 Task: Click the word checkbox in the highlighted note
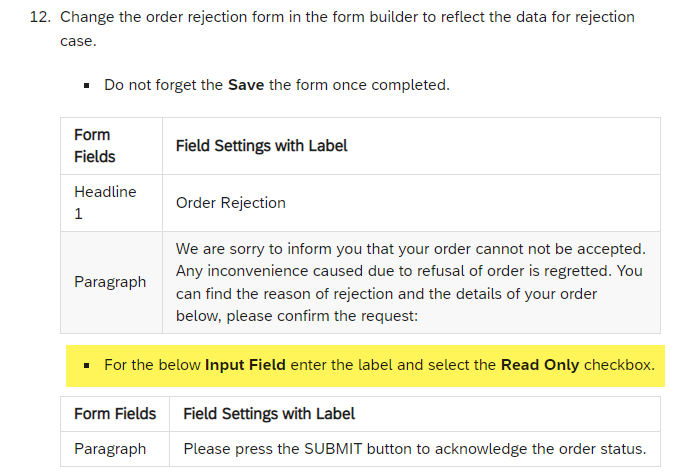[x=619, y=365]
